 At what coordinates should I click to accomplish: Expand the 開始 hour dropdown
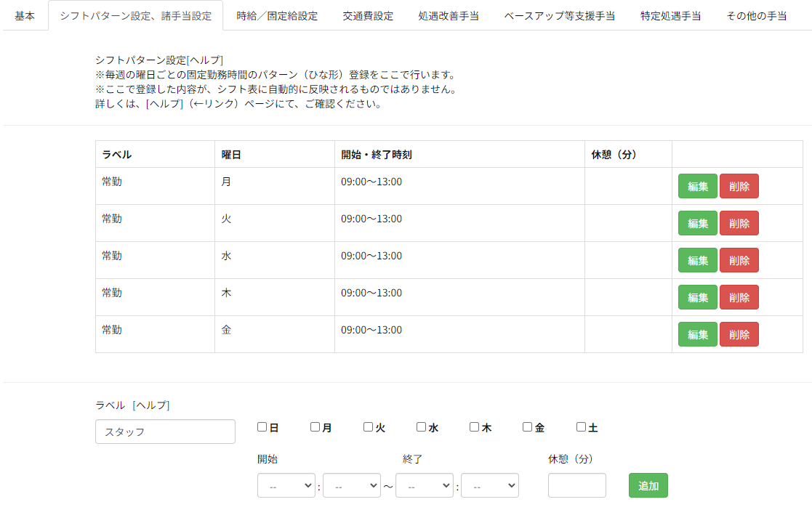click(x=286, y=486)
